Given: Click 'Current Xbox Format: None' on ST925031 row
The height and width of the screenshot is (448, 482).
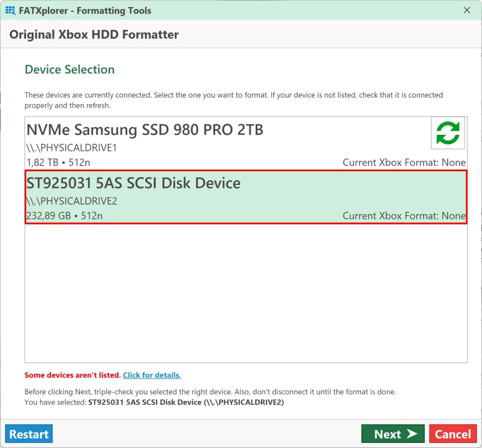Looking at the screenshot, I should coord(404,216).
